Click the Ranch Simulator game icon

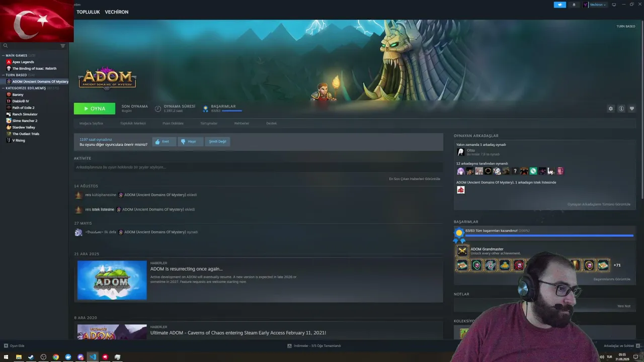9,114
